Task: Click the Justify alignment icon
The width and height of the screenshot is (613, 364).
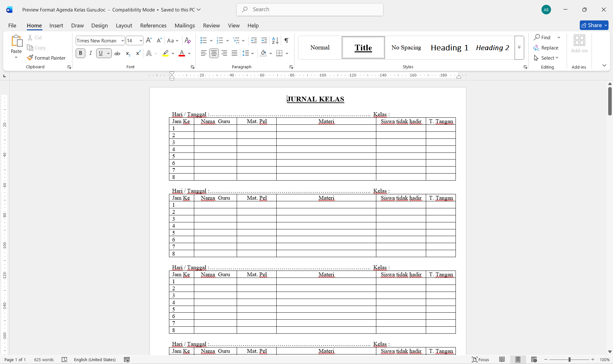Action: click(x=234, y=53)
